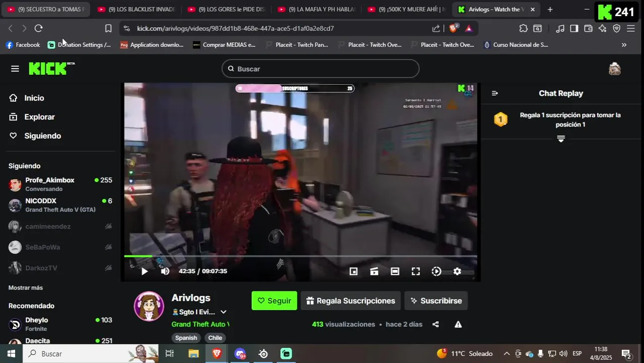Open Donation Settings bookmark
The width and height of the screenshot is (644, 363).
[79, 45]
